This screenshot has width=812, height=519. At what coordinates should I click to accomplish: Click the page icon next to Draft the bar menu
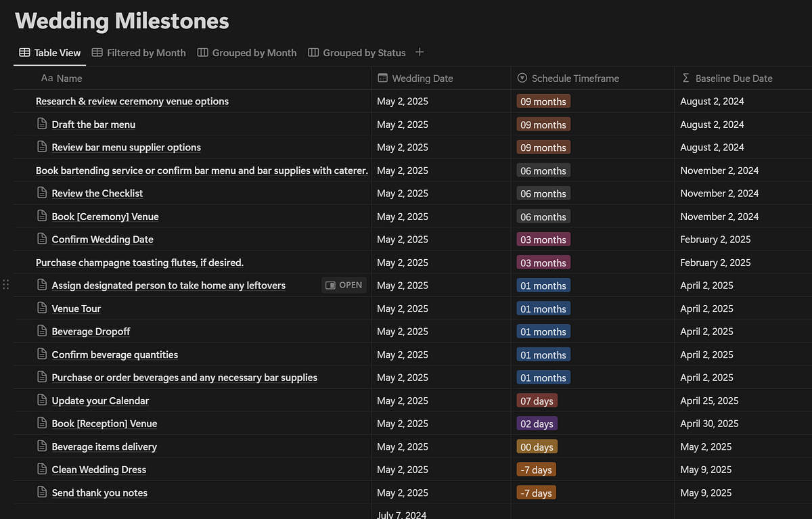pyautogui.click(x=42, y=124)
